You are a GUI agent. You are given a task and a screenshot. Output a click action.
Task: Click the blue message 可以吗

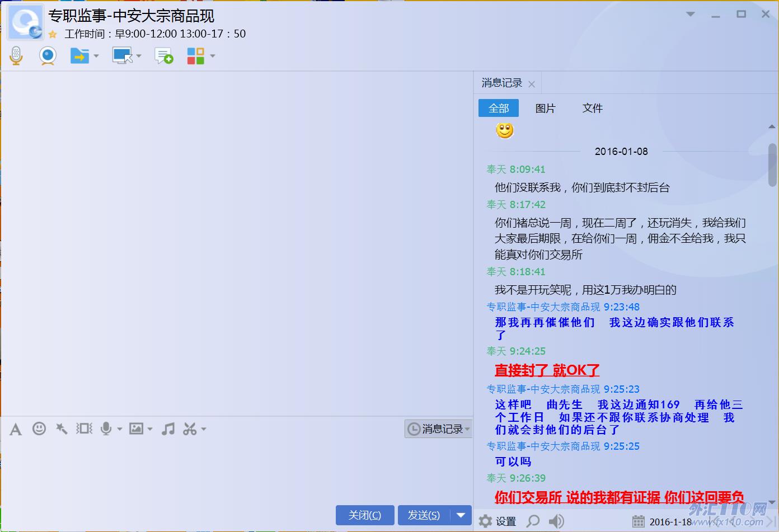(513, 462)
